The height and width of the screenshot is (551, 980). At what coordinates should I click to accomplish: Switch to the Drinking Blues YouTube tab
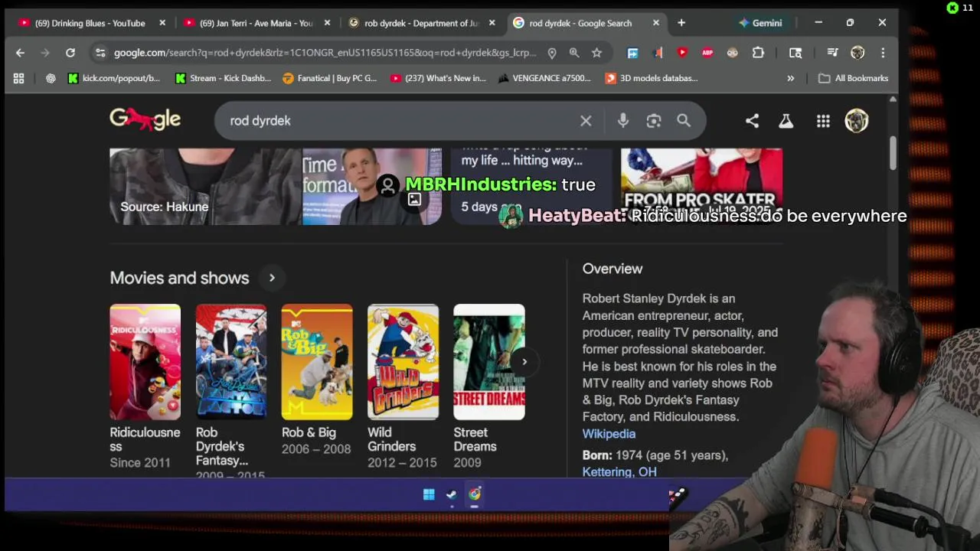click(90, 23)
